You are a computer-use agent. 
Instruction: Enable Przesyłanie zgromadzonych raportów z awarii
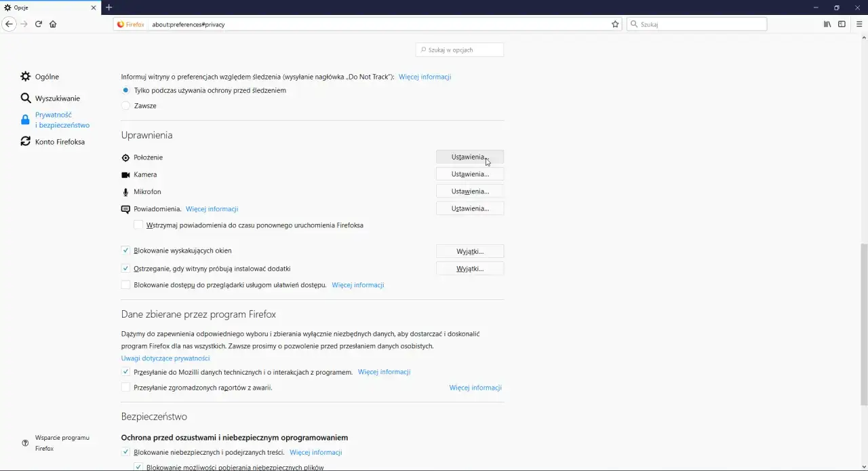(125, 387)
